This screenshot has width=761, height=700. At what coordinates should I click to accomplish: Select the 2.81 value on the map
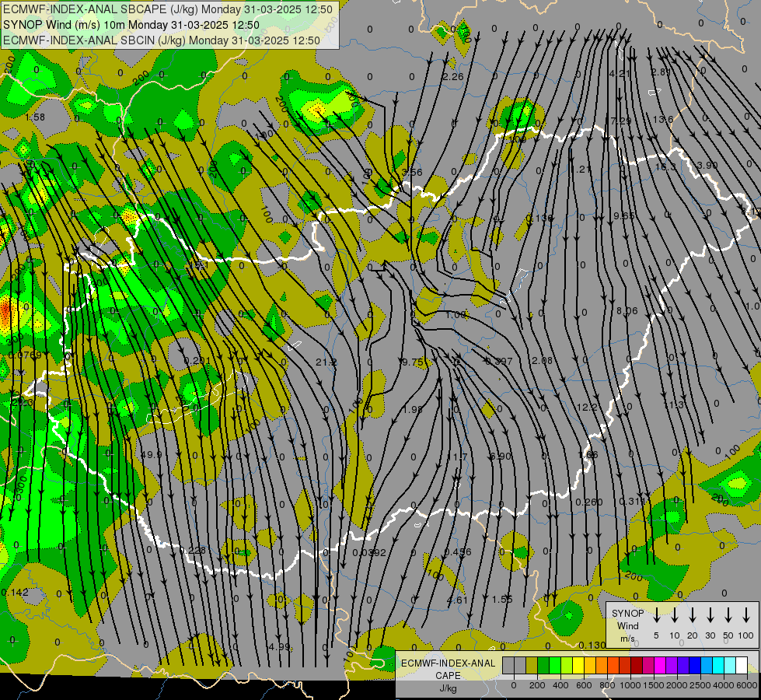[x=661, y=72]
